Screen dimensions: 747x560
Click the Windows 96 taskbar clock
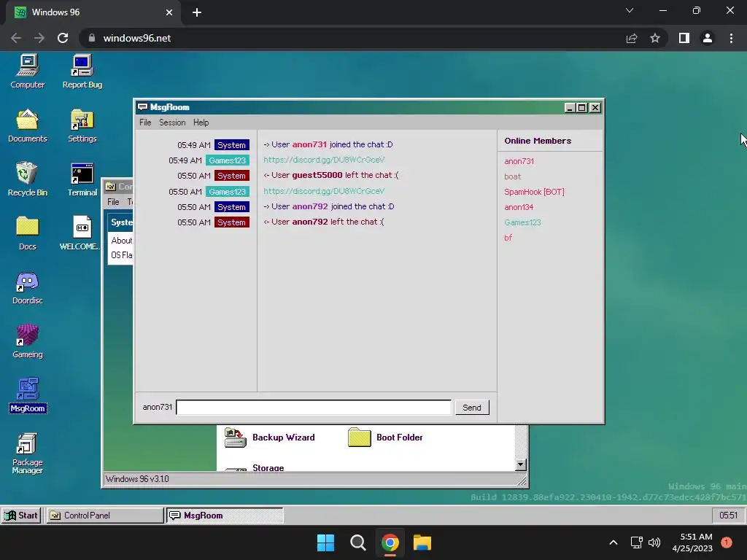click(728, 516)
